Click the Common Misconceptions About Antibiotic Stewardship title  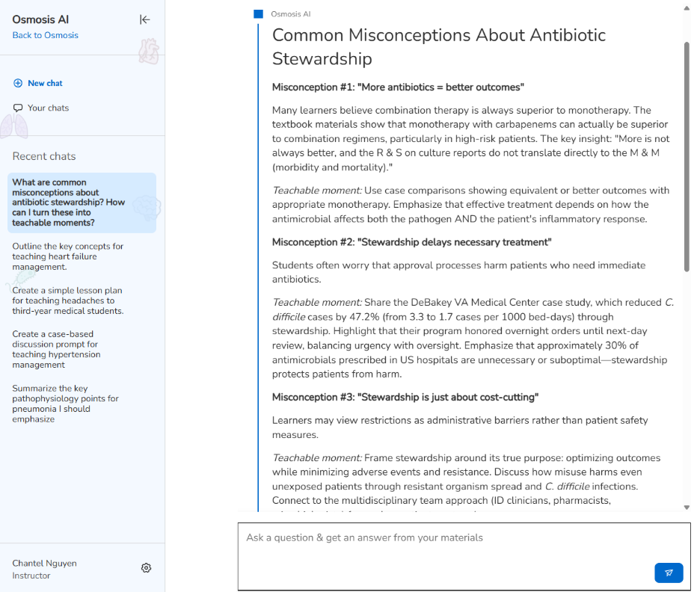coord(439,47)
